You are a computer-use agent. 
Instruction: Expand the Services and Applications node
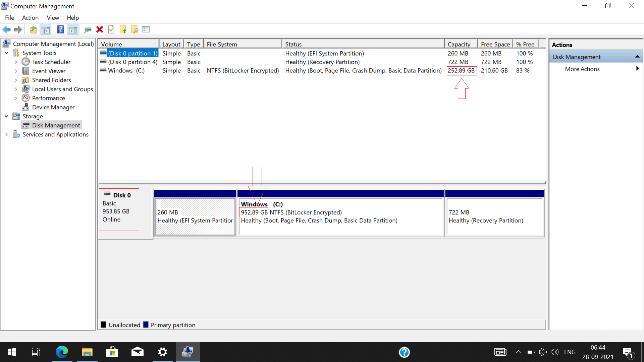6,134
